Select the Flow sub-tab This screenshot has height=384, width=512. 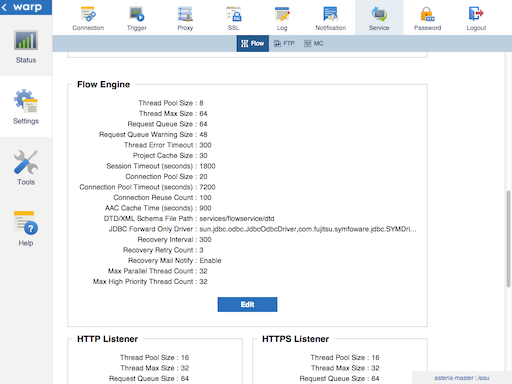[x=253, y=43]
